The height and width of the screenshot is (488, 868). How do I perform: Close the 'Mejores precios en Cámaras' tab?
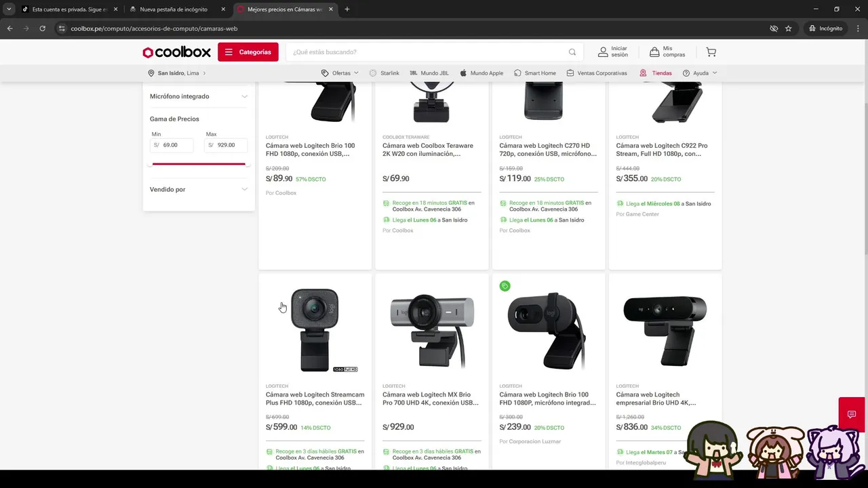point(332,9)
